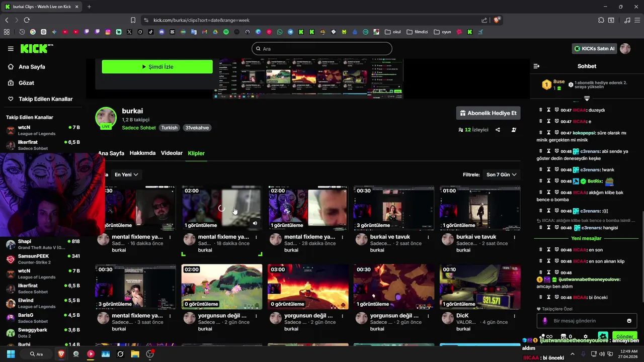Open the Telegram bookmark
The width and height of the screenshot is (644, 362).
290,32
